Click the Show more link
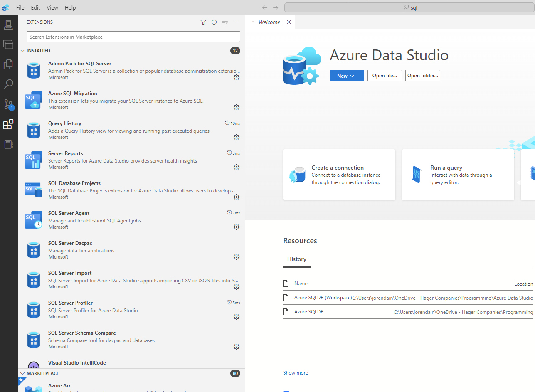The width and height of the screenshot is (535, 392). (x=296, y=373)
